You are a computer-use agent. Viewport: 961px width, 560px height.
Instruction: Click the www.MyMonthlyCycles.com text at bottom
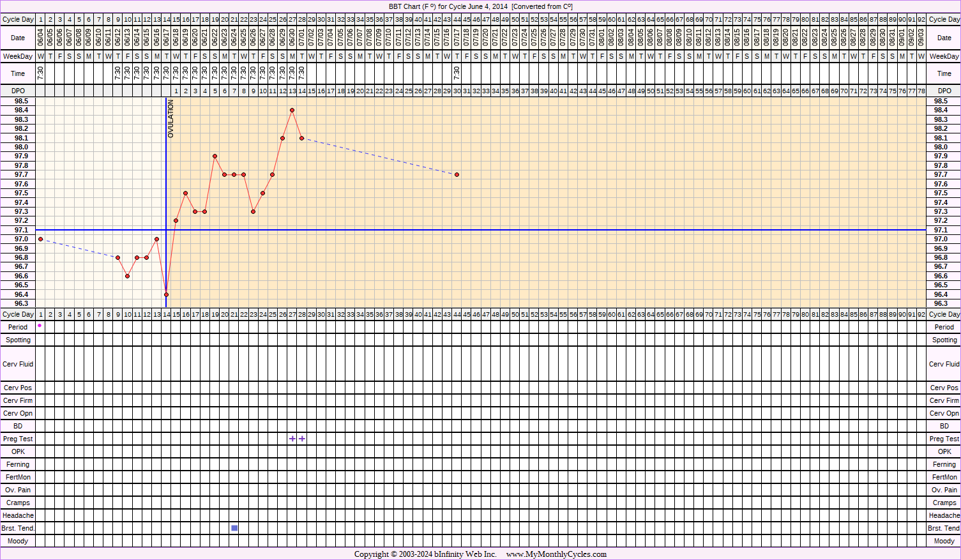[x=556, y=554]
